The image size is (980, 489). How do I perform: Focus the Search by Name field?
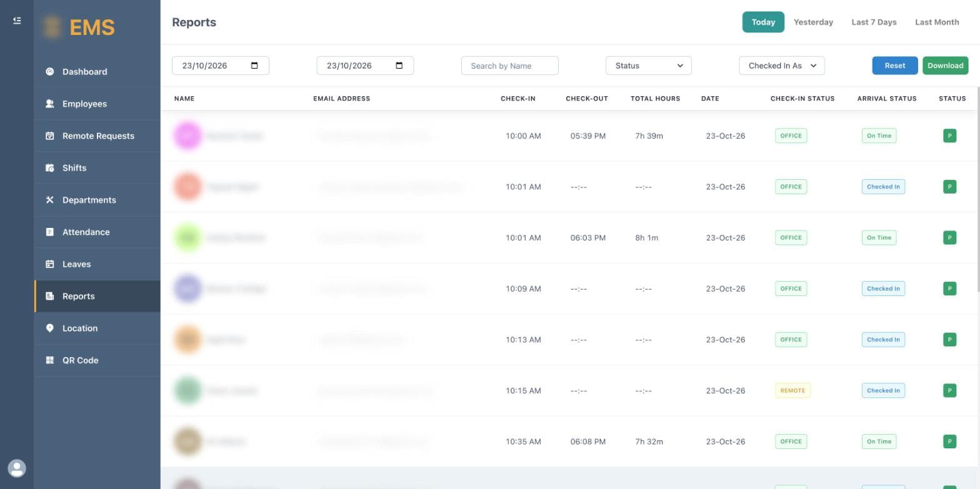click(510, 66)
